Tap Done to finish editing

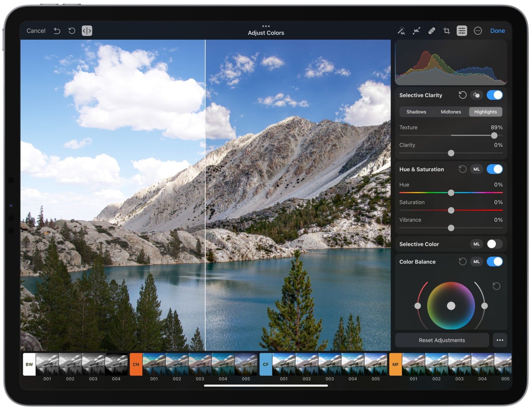click(497, 31)
